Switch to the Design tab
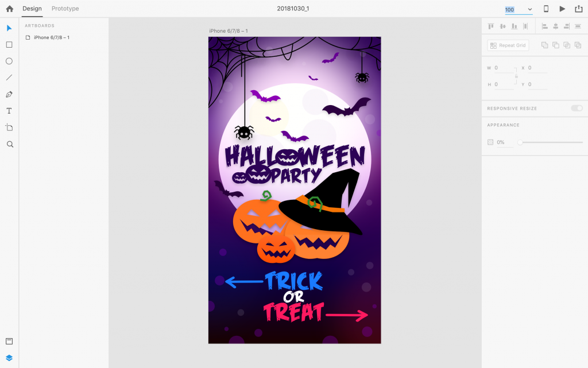This screenshot has height=368, width=588. 32,8
